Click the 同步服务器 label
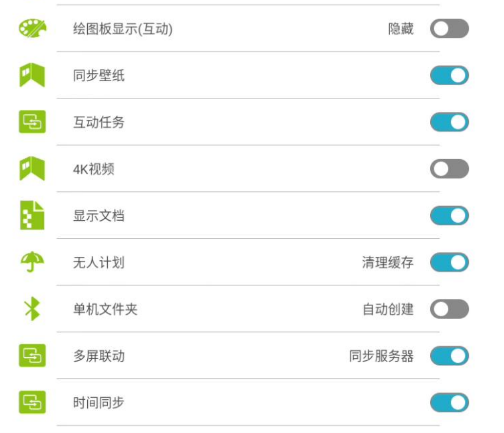504x433 pixels. click(x=381, y=356)
